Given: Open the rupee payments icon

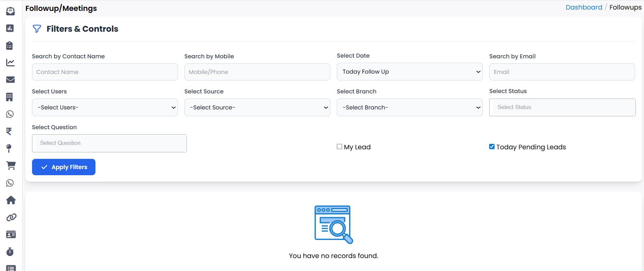Looking at the screenshot, I should [x=9, y=131].
